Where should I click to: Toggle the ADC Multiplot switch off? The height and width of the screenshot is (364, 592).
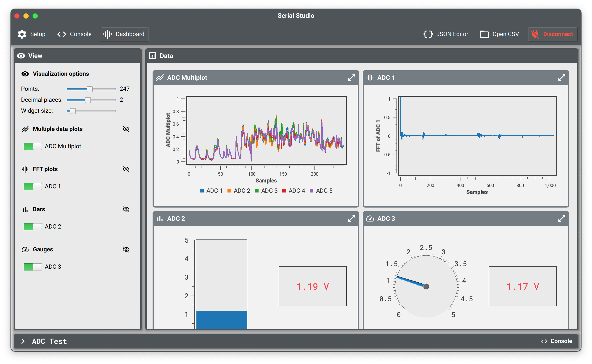pos(32,146)
